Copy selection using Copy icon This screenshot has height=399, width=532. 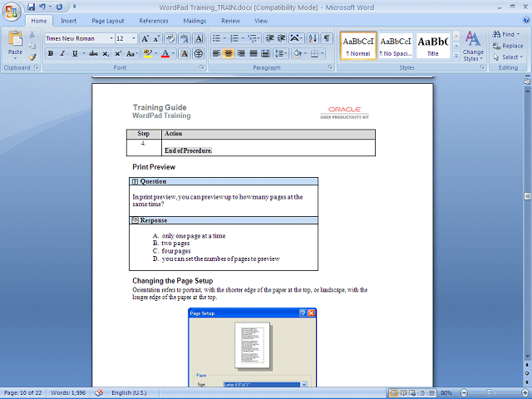tap(32, 46)
